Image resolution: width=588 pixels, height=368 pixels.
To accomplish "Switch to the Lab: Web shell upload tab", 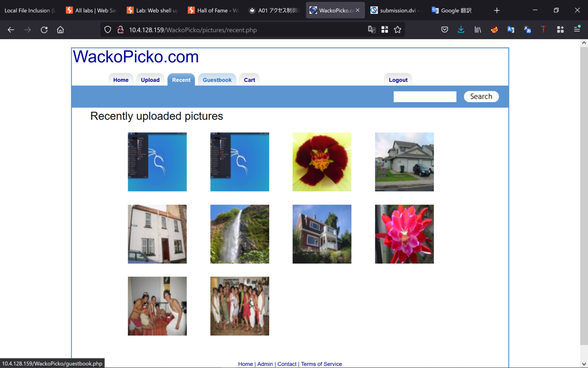I will pos(152,10).
